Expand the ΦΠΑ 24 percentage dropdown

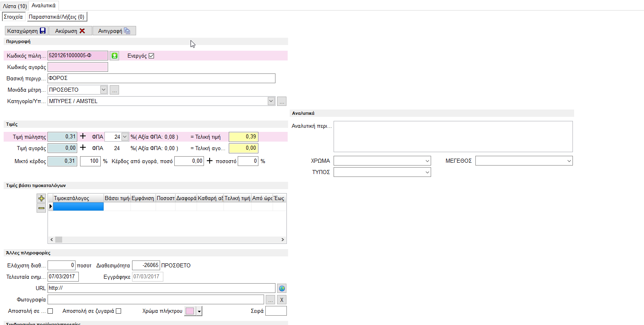pos(125,137)
